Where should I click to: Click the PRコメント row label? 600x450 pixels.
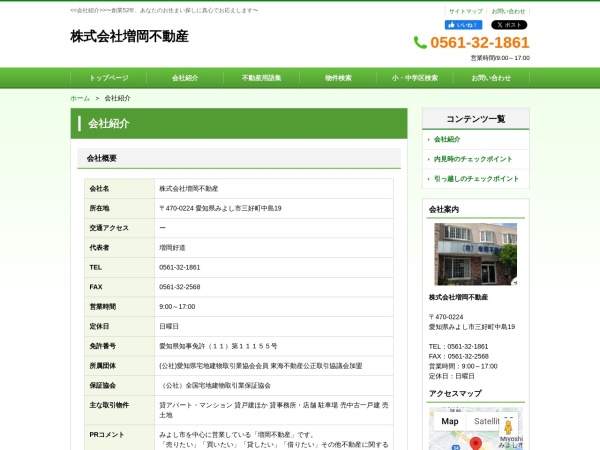(107, 435)
